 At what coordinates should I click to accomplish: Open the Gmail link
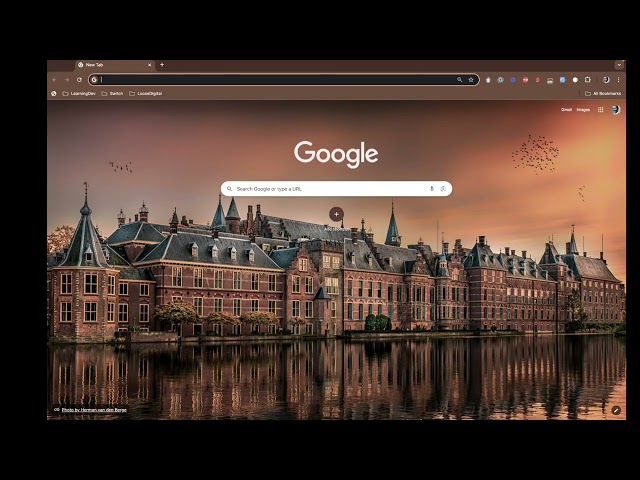pyautogui.click(x=566, y=109)
